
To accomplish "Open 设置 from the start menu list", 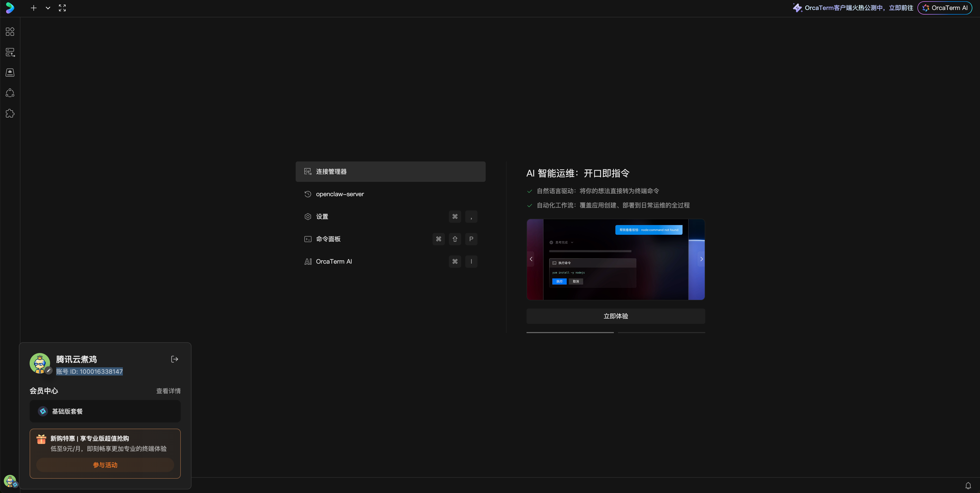I will pos(322,217).
